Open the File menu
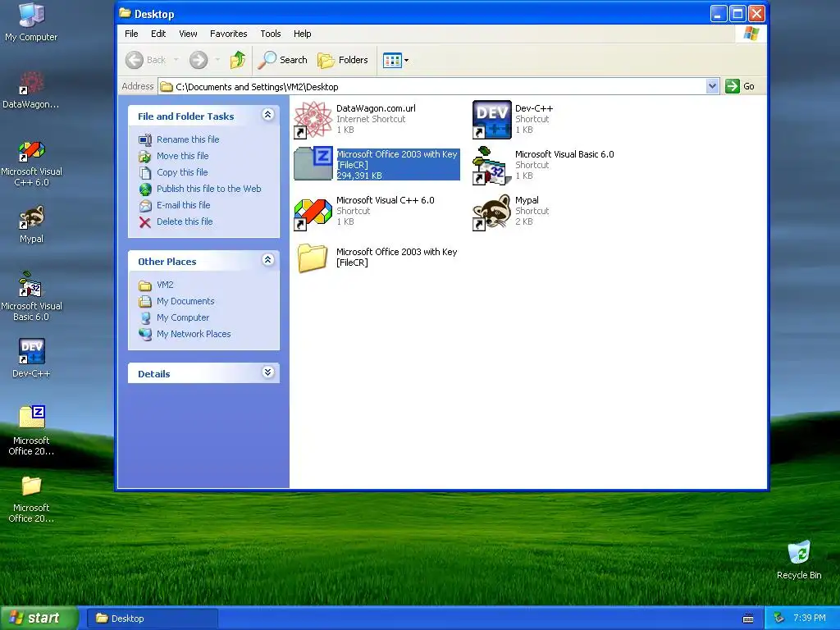The image size is (840, 630). (x=131, y=34)
